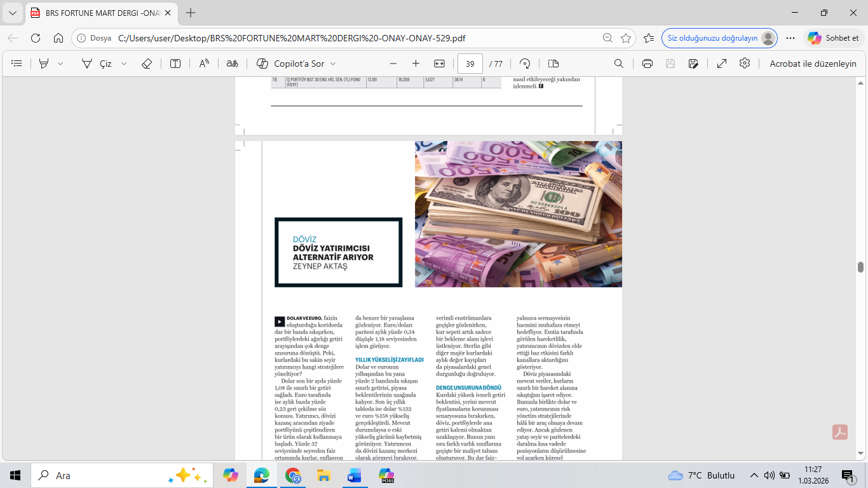The height and width of the screenshot is (488, 868).
Task: Open the table of contents panel
Action: (17, 64)
